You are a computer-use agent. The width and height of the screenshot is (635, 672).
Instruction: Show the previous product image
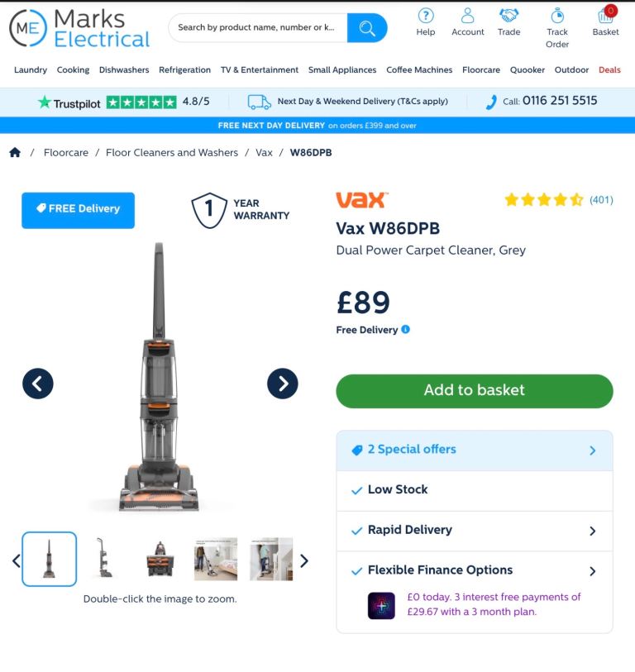click(38, 384)
